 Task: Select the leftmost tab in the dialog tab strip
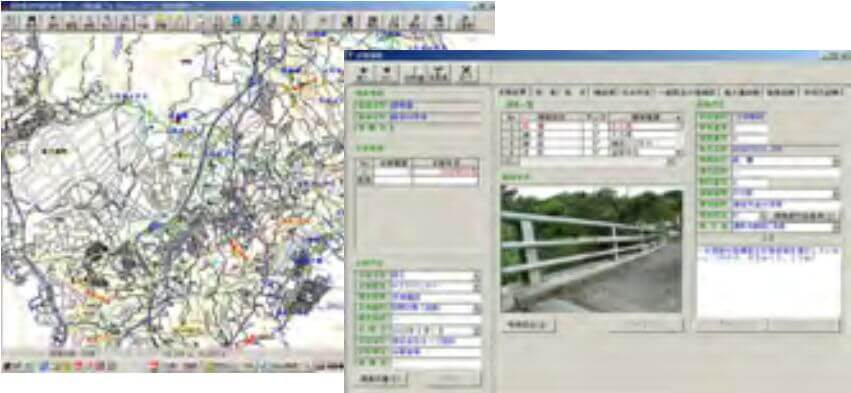click(x=513, y=92)
